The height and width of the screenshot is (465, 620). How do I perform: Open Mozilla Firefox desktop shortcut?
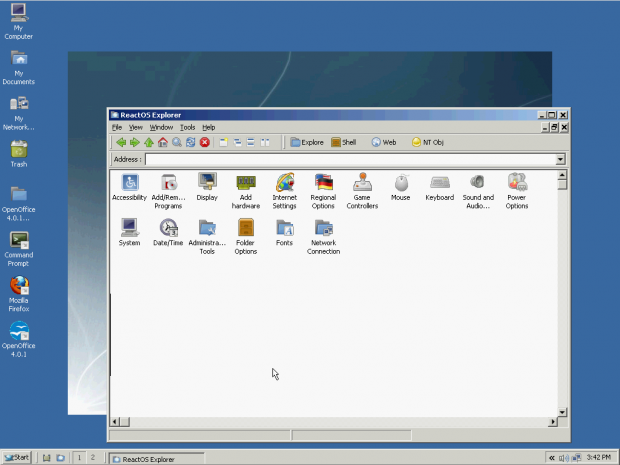point(19,286)
